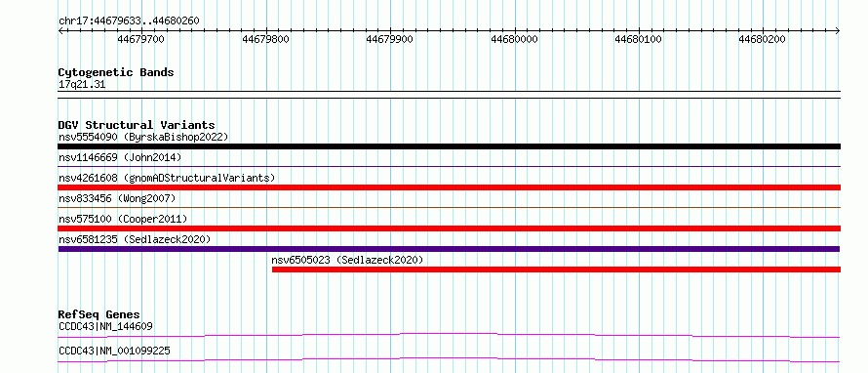Click the Cytogenetic Bands track heading
The width and height of the screenshot is (868, 373).
tap(116, 72)
